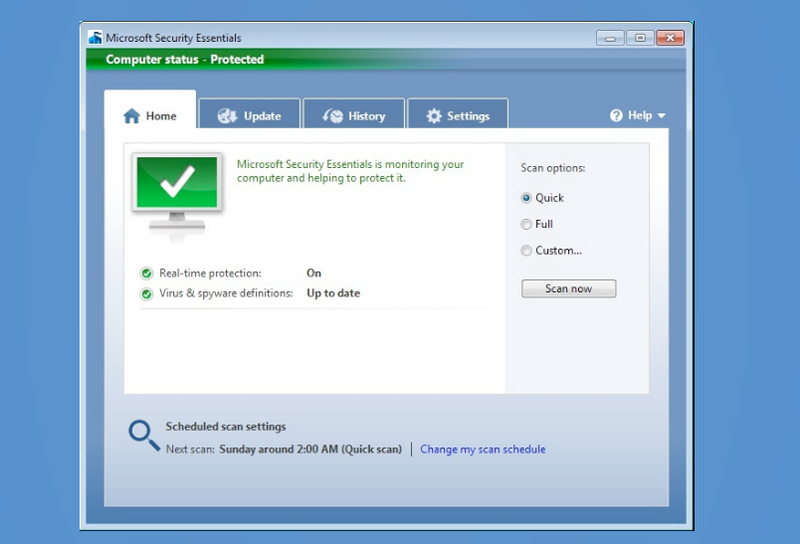Click the monitoring your computer message text

(350, 171)
